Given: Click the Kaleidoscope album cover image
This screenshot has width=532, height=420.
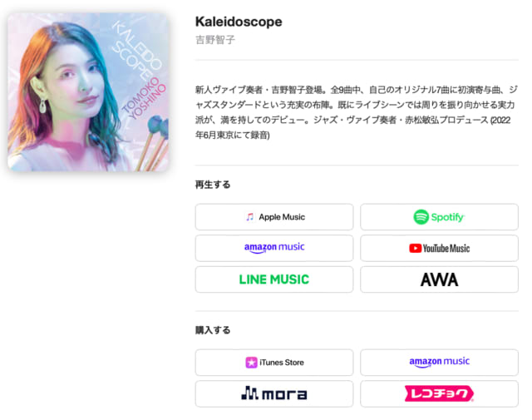Looking at the screenshot, I should [88, 92].
